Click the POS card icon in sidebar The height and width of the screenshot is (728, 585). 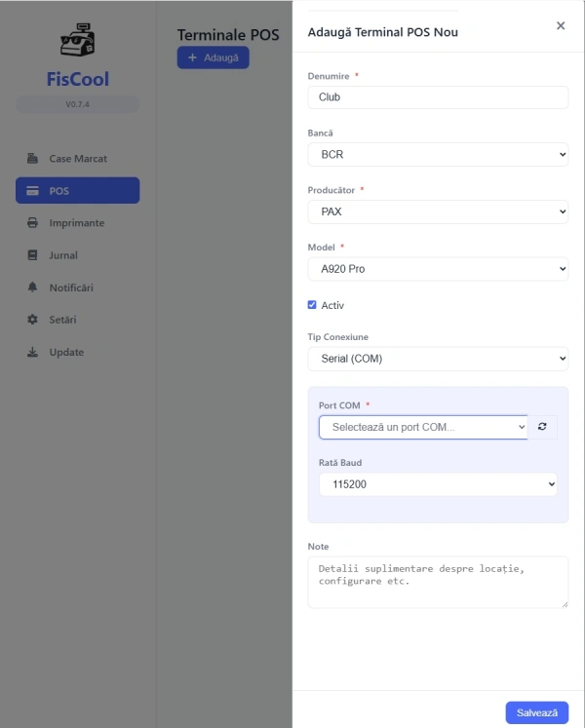(32, 190)
